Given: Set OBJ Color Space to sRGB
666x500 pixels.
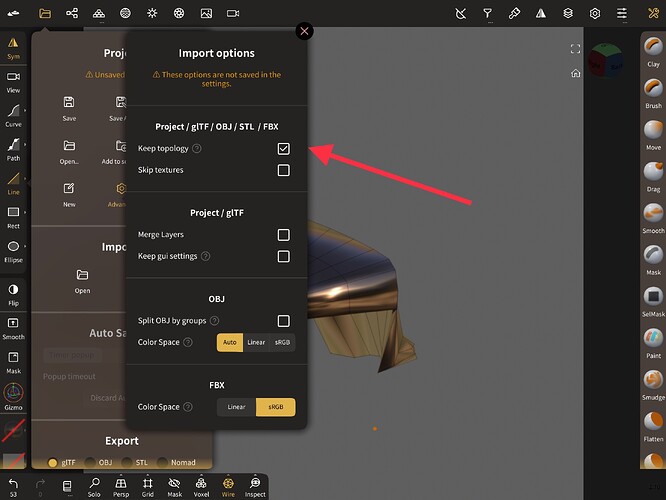Looking at the screenshot, I should click(282, 342).
